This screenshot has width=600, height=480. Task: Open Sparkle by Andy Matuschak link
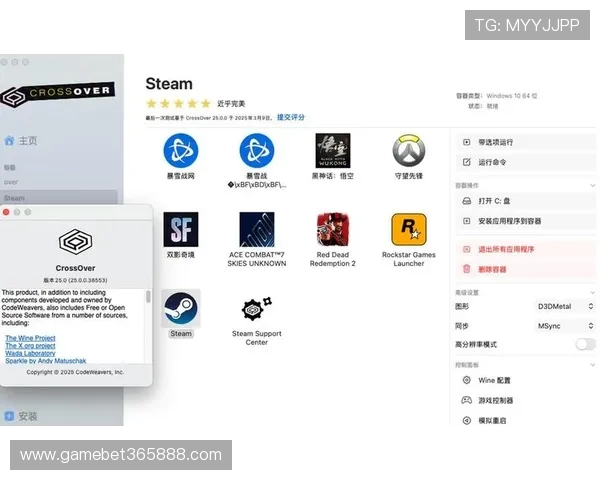click(x=46, y=361)
